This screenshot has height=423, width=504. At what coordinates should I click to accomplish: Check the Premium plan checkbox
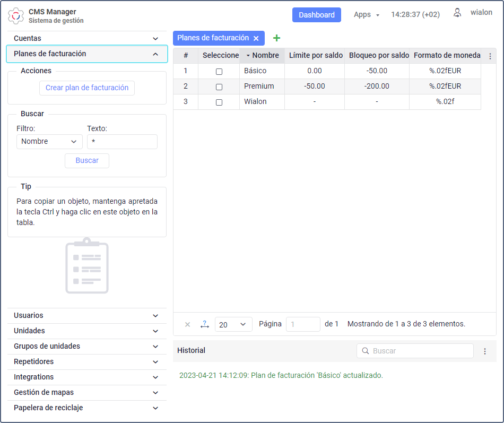pyautogui.click(x=219, y=87)
